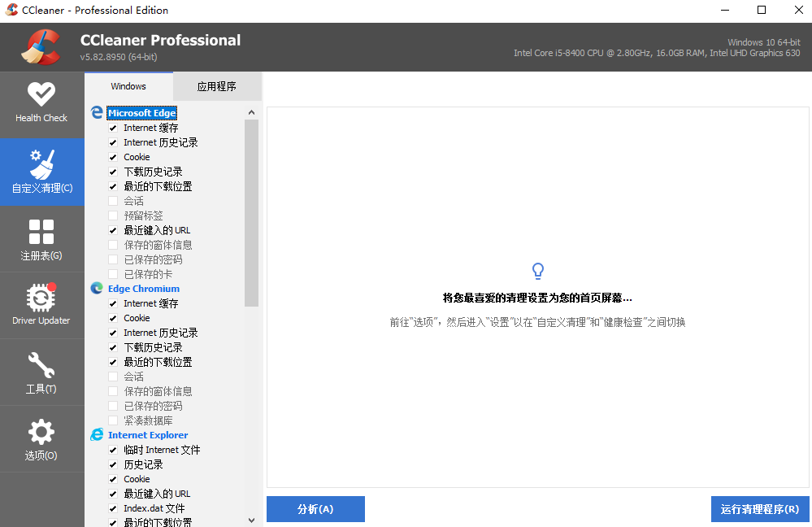This screenshot has width=812, height=527.
Task: Click the Microsoft Edge legacy icon
Action: pyautogui.click(x=97, y=112)
